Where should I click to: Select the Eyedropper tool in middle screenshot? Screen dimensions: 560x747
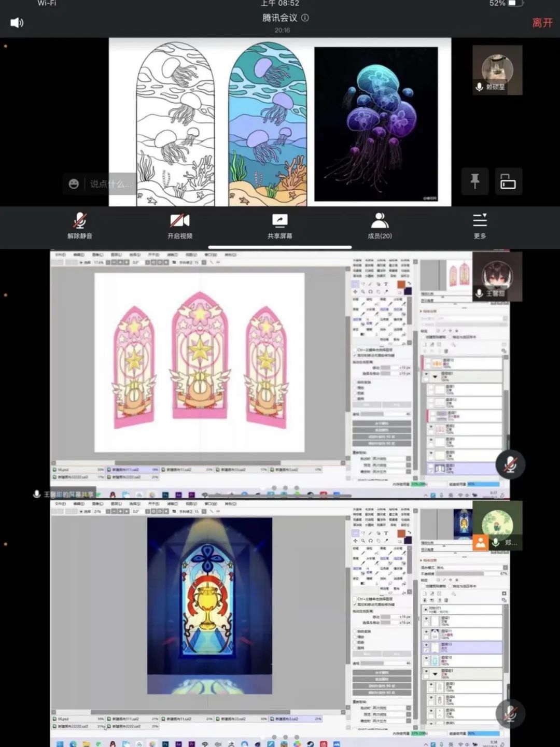[x=386, y=291]
